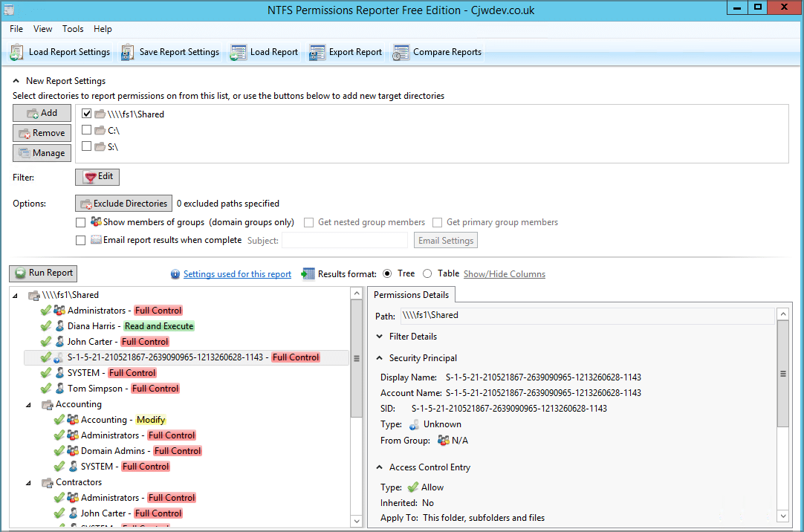Select the Tree results format radio button
804x532 pixels.
click(387, 273)
